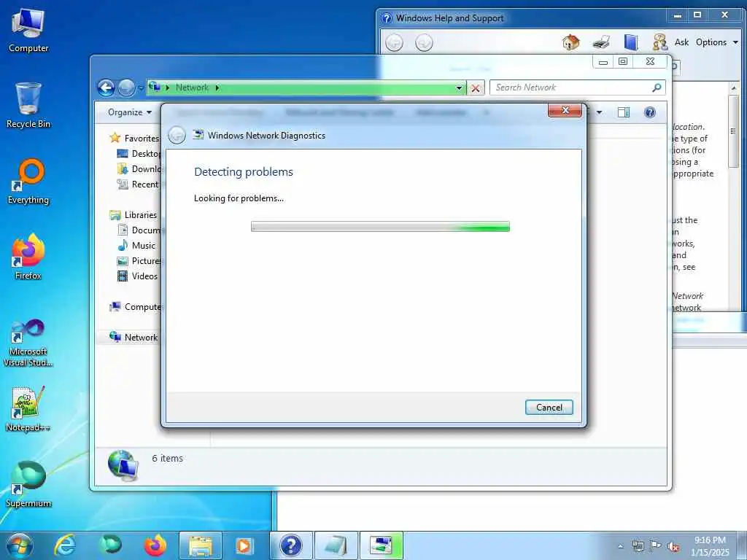The image size is (747, 560).
Task: Open the address bar history dropdown
Action: click(459, 87)
